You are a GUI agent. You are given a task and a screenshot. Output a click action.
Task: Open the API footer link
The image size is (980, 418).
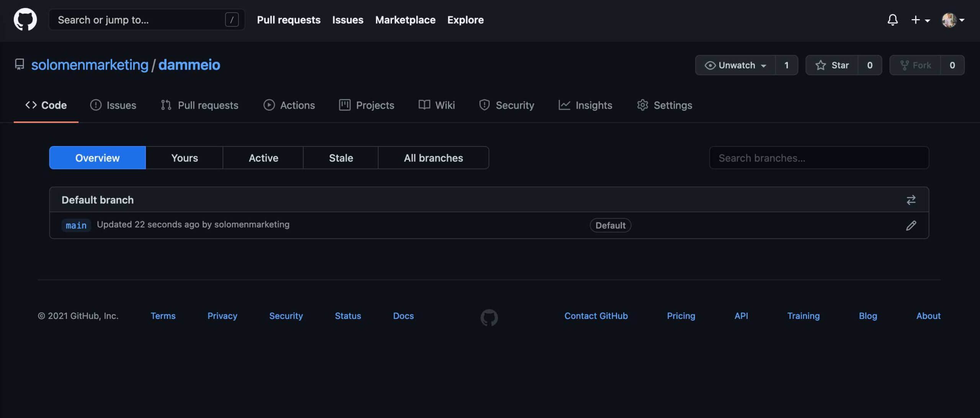click(741, 316)
